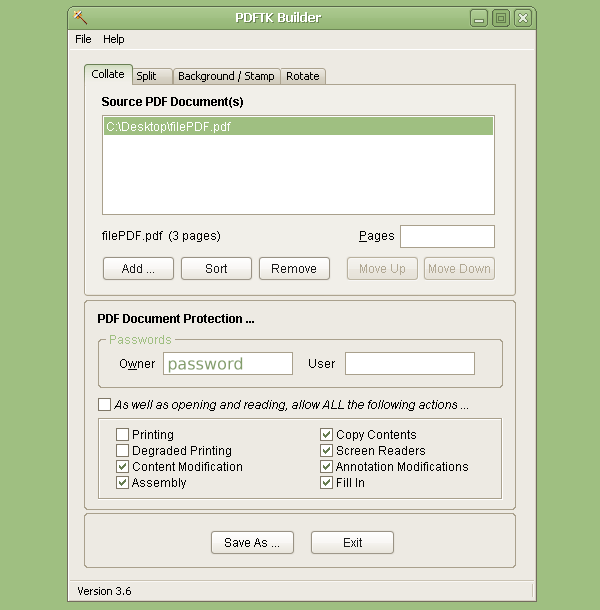The image size is (600, 610).
Task: Click the Owner password field
Action: [228, 364]
